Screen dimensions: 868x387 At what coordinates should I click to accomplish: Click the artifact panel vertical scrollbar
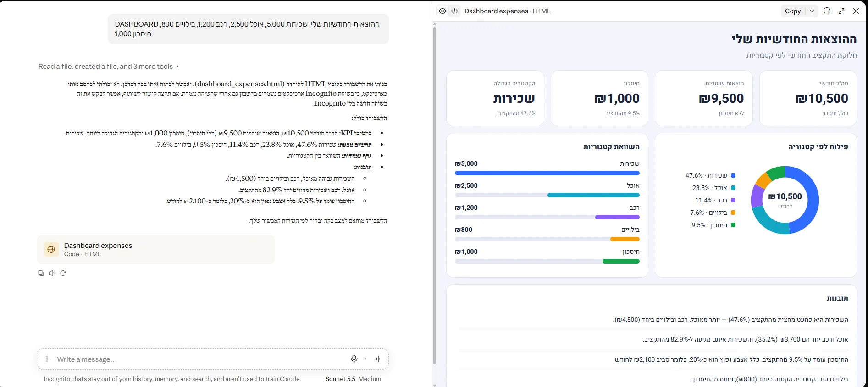435,196
